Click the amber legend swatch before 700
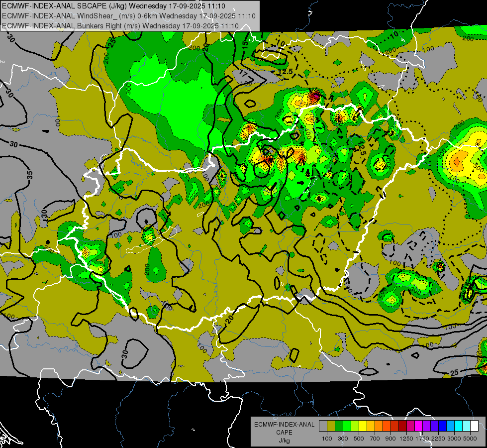487x448 pixels. tap(371, 426)
